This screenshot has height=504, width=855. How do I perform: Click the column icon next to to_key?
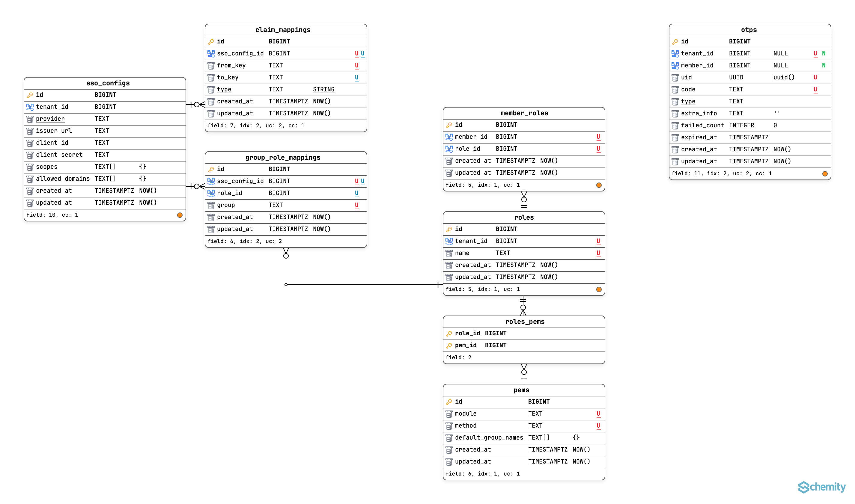[211, 78]
